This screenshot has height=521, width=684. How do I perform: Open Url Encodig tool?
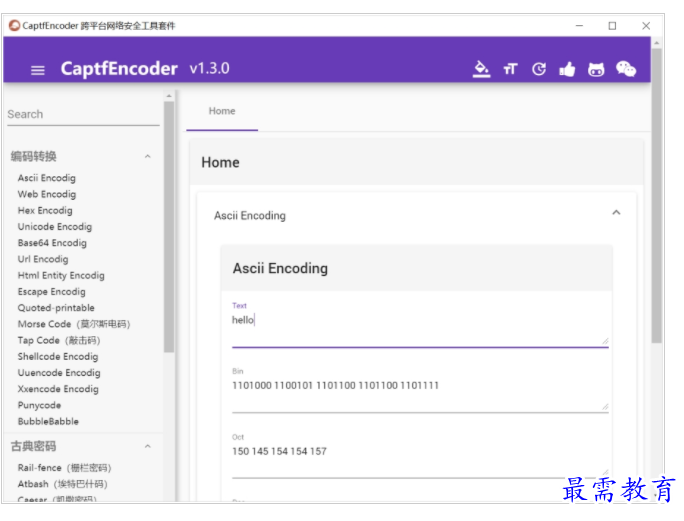pos(43,259)
